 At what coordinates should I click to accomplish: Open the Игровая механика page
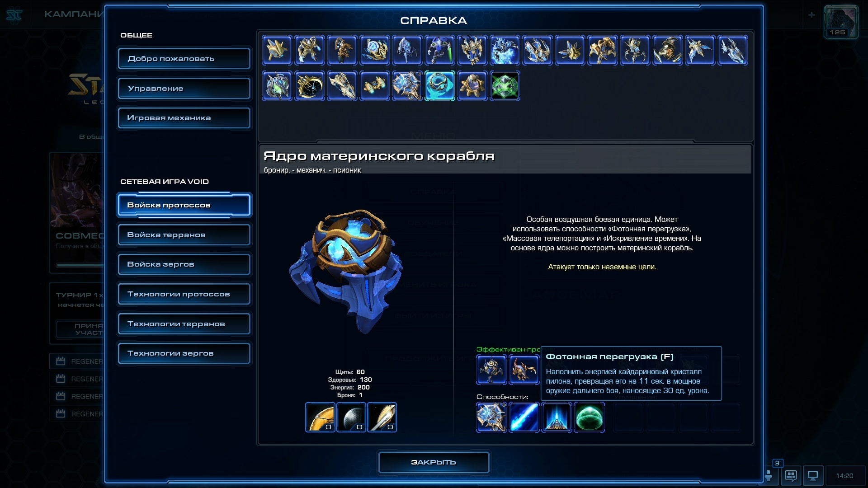(184, 118)
